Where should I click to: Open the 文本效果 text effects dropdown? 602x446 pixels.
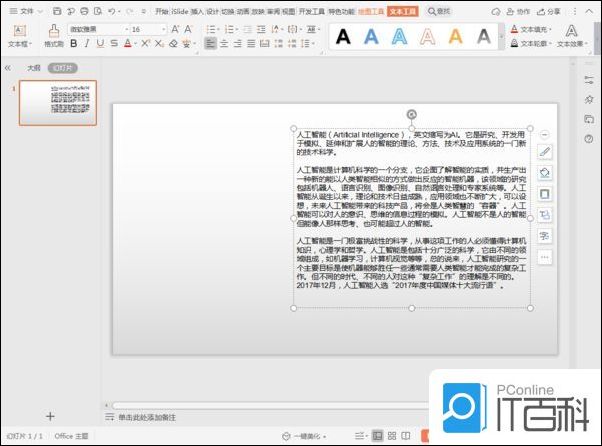(572, 44)
